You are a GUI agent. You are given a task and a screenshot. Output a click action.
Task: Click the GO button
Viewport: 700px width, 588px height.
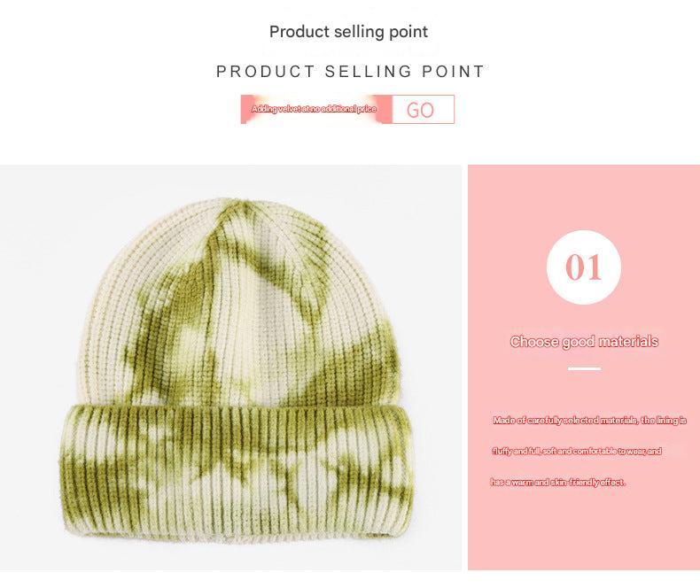click(x=423, y=109)
